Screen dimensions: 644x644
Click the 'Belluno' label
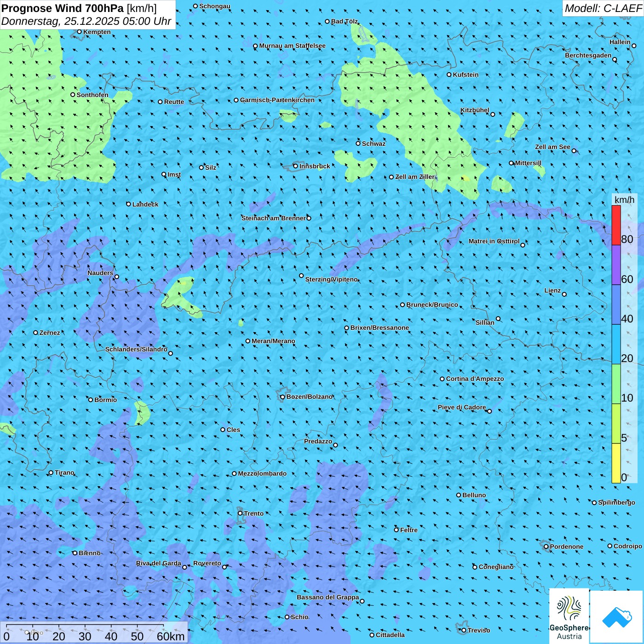pyautogui.click(x=474, y=495)
